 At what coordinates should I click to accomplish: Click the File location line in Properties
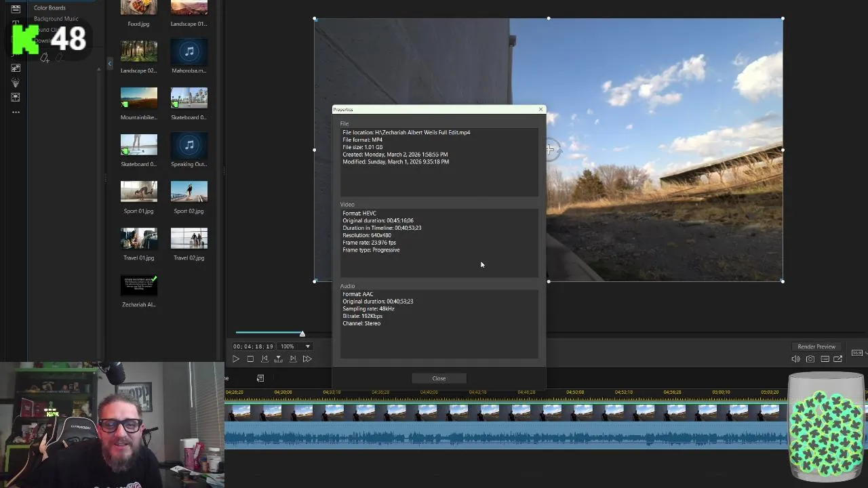(x=406, y=132)
